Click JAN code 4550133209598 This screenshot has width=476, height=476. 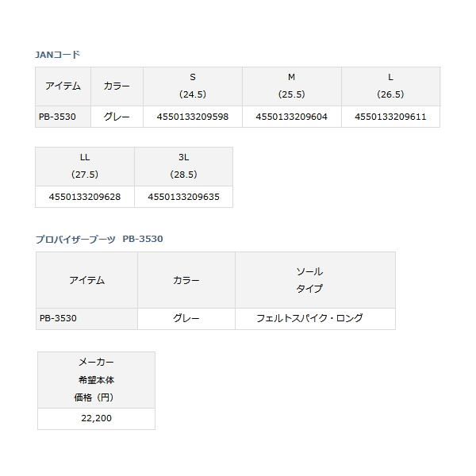click(x=193, y=117)
